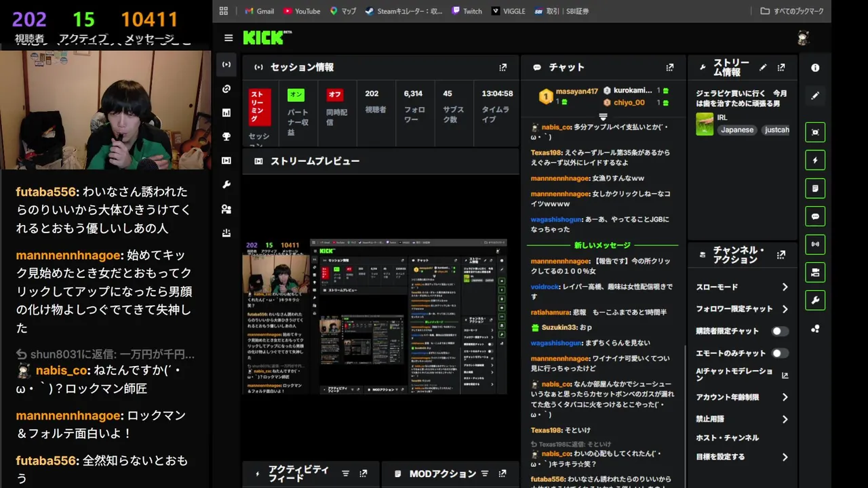
Task: Pop out the MODアクション panel
Action: pyautogui.click(x=502, y=474)
